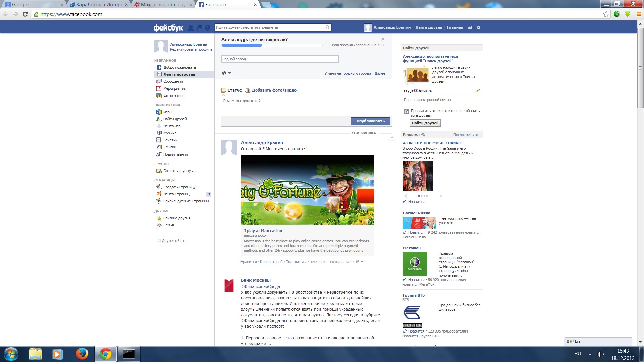Viewport: 644px width, 362px height.
Task: Focus the Друзья в Чате search box
Action: point(183,241)
